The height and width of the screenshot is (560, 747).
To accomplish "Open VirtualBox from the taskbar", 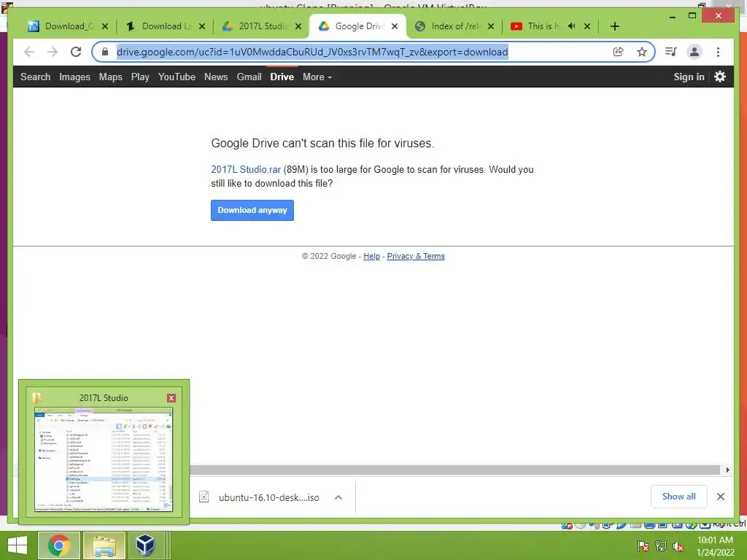I will click(145, 545).
